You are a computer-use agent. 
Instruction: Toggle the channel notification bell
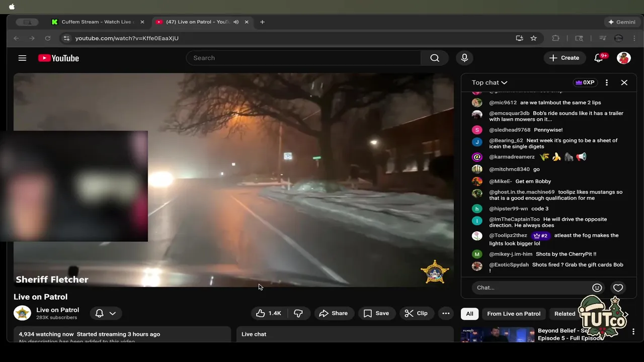pos(100,313)
